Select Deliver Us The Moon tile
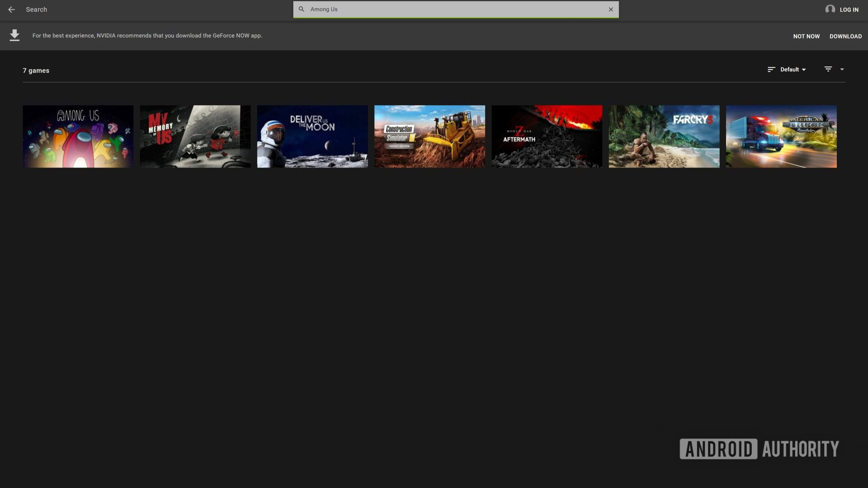The height and width of the screenshot is (488, 868). click(x=312, y=136)
